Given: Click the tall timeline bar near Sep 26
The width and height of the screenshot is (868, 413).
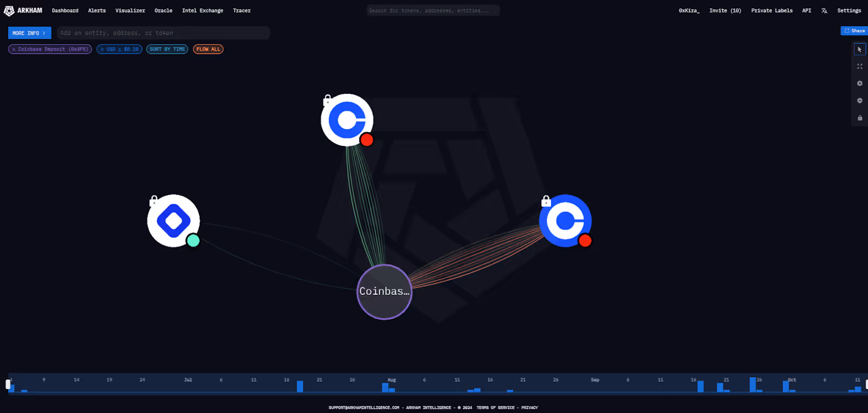Looking at the screenshot, I should 752,385.
